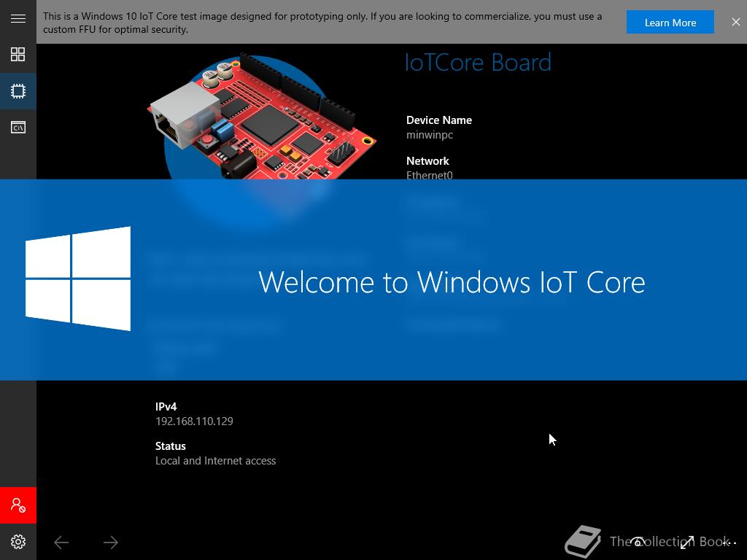747x560 pixels.
Task: Go forward with the right arrow
Action: (111, 542)
